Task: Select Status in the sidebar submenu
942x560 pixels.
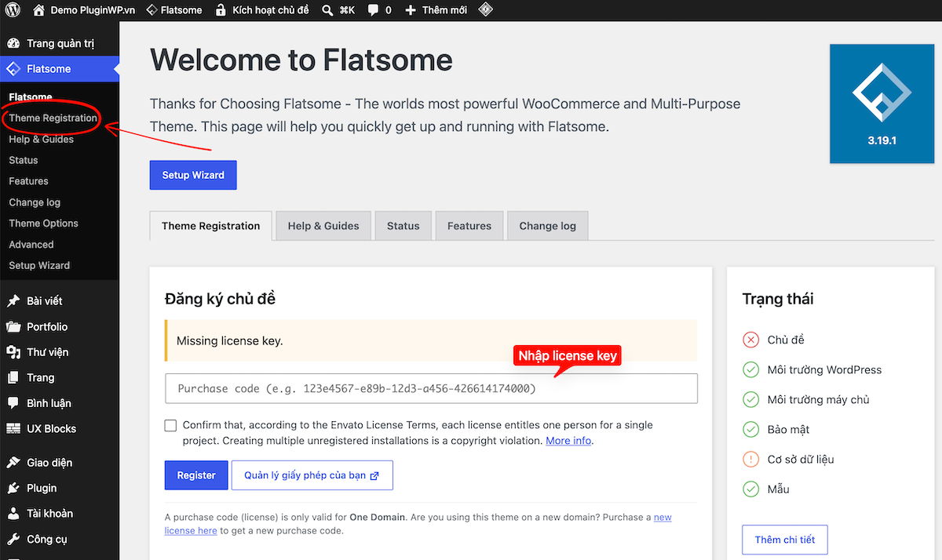Action: coord(24,160)
